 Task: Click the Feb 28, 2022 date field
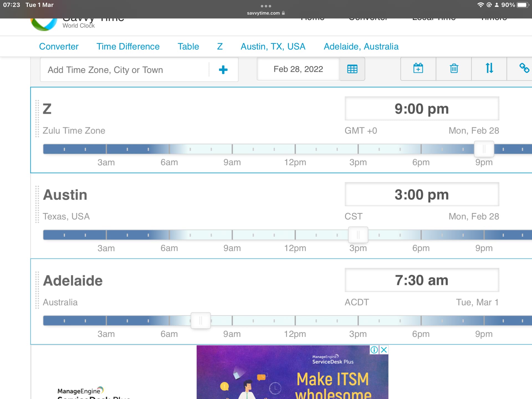[298, 69]
